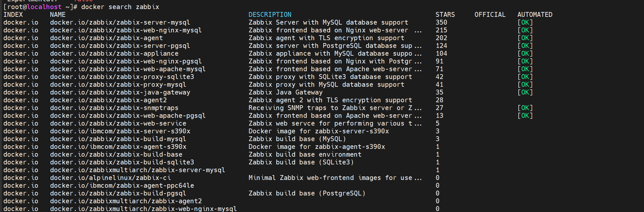The image size is (644, 212).
Task: Click the "Zabbix build base (PostgreSQL)" description
Action: pos(307,193)
